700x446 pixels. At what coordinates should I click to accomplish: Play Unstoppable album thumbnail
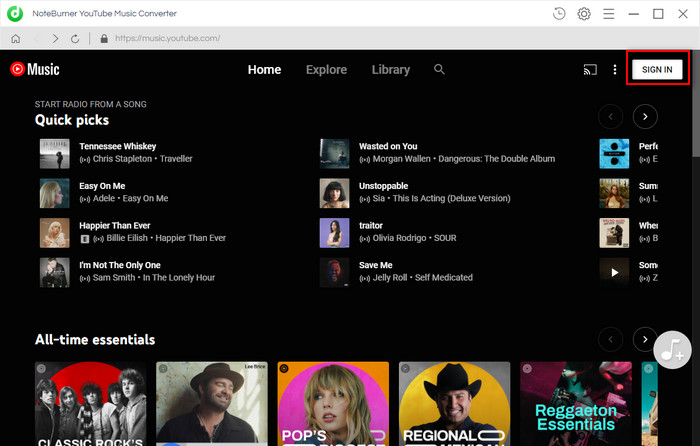[x=334, y=193]
